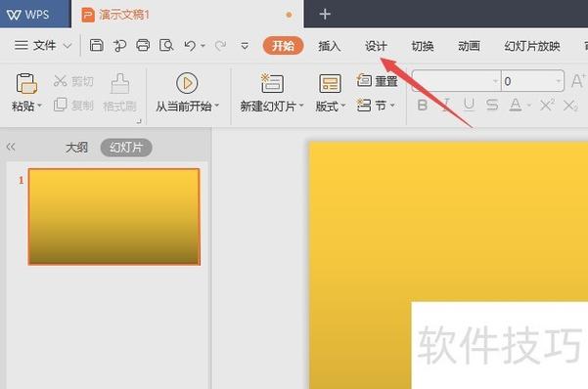
Task: Expand the 从当前开始 dropdown arrow
Action: click(x=217, y=107)
